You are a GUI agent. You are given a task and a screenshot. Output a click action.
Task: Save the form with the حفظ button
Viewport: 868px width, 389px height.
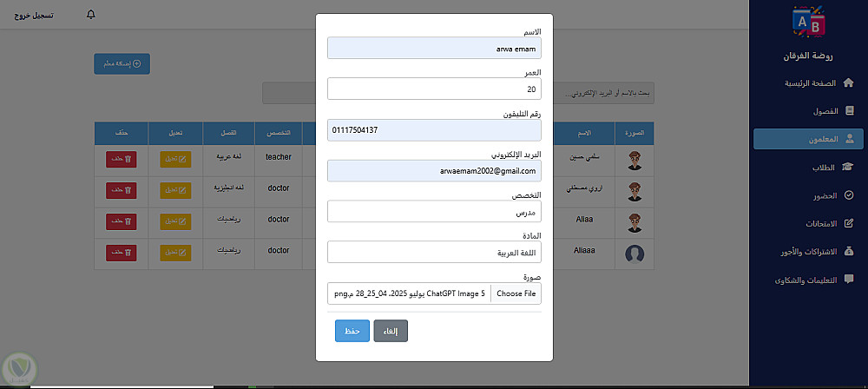point(352,331)
